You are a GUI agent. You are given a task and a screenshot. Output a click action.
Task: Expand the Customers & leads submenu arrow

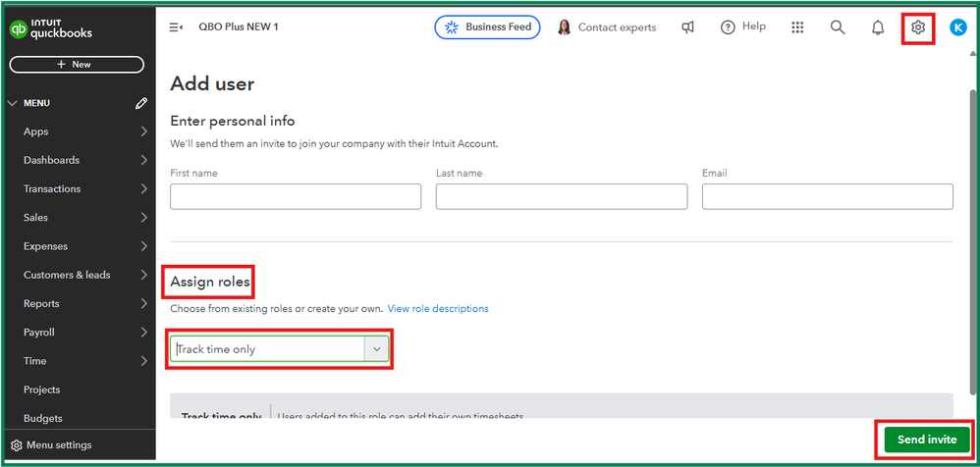(143, 276)
